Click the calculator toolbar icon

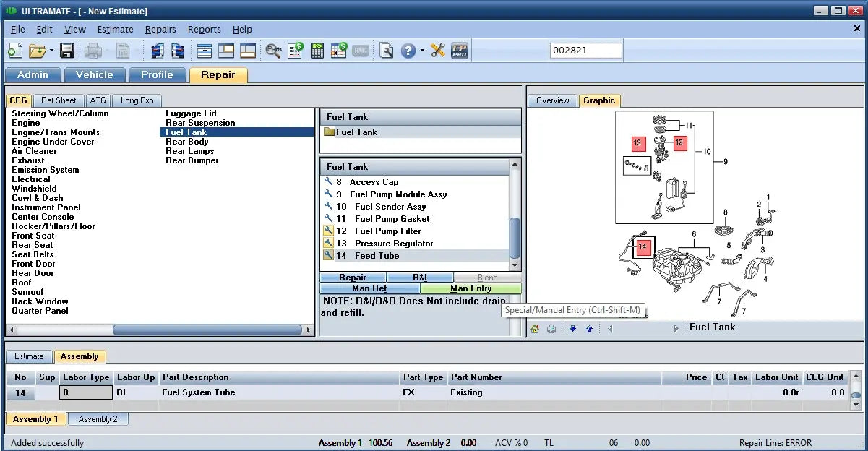point(317,51)
